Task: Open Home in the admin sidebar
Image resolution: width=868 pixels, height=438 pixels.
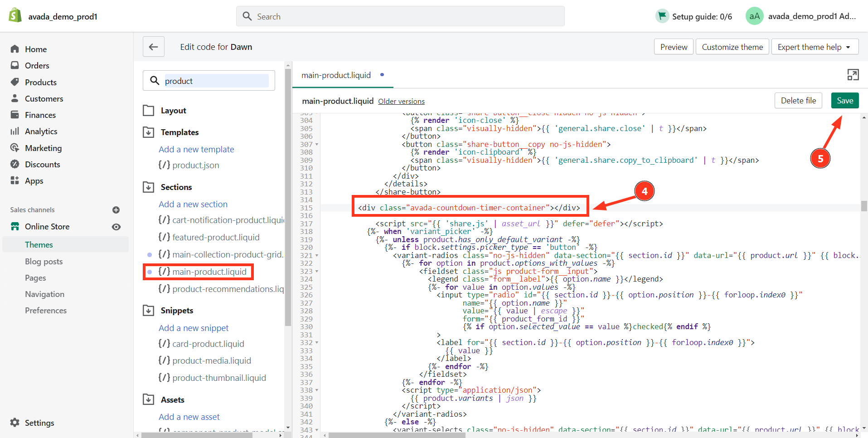Action: point(35,49)
